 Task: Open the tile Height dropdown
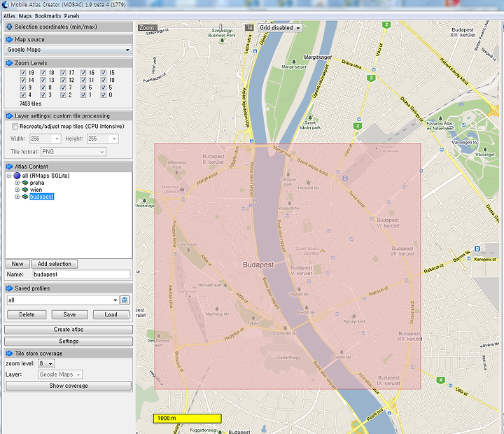point(102,139)
